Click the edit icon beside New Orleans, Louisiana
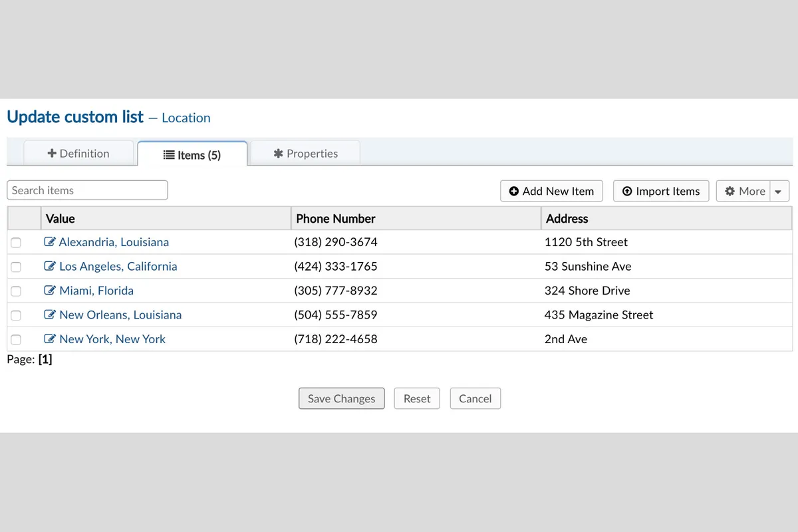The image size is (798, 532). (x=50, y=315)
